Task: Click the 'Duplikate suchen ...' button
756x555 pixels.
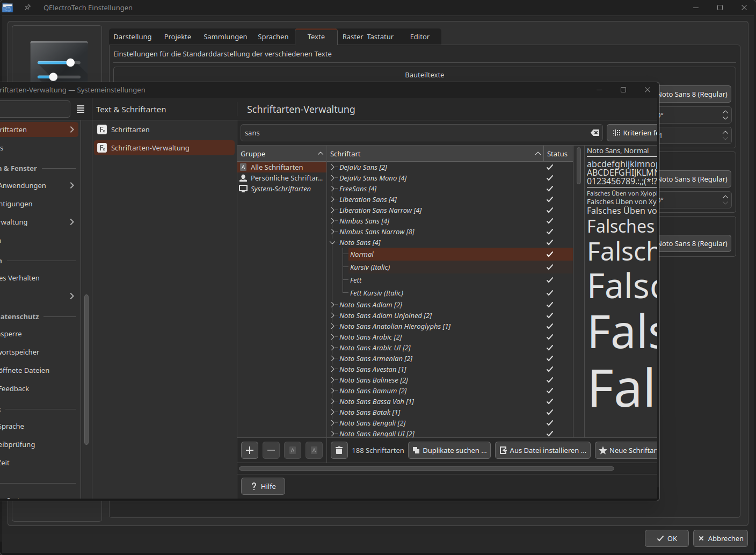Action: [449, 450]
